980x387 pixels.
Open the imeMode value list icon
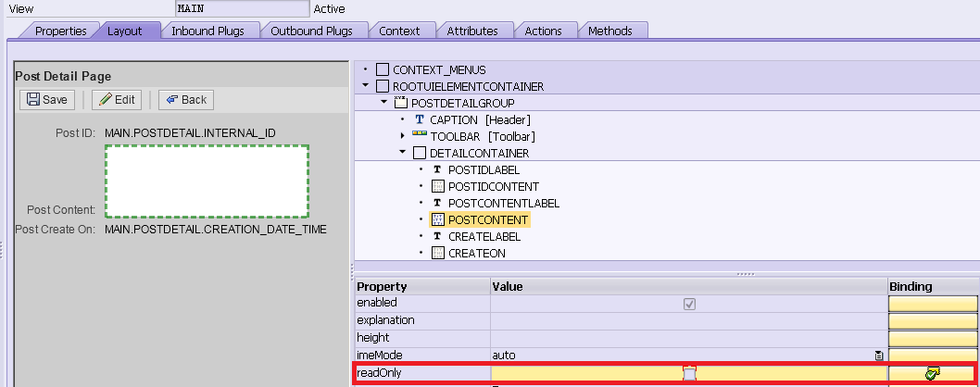tap(879, 356)
